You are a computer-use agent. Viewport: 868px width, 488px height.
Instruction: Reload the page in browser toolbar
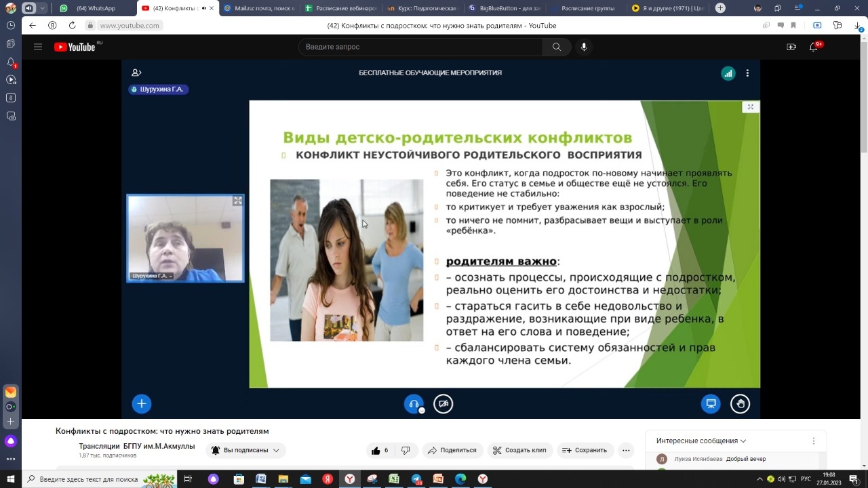[x=72, y=25]
